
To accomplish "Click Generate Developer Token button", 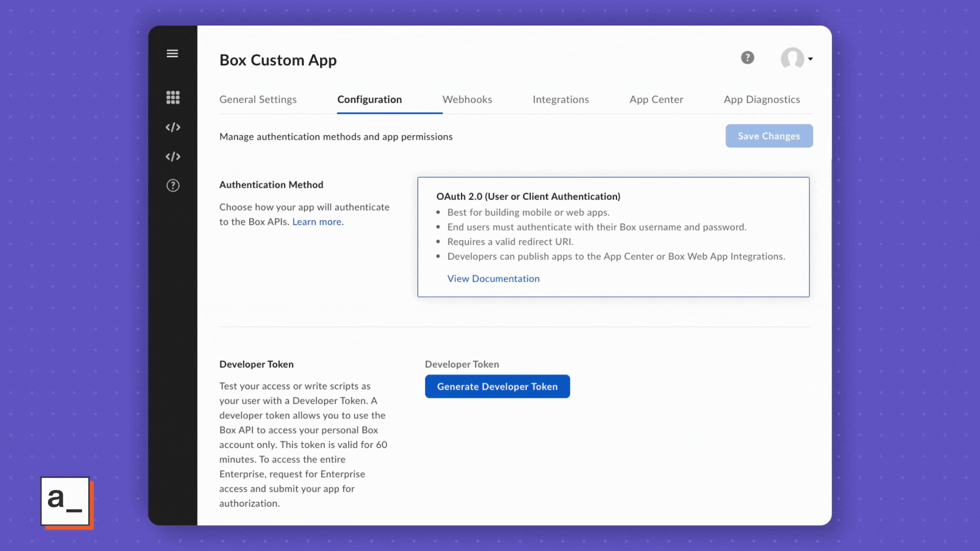I will point(497,387).
